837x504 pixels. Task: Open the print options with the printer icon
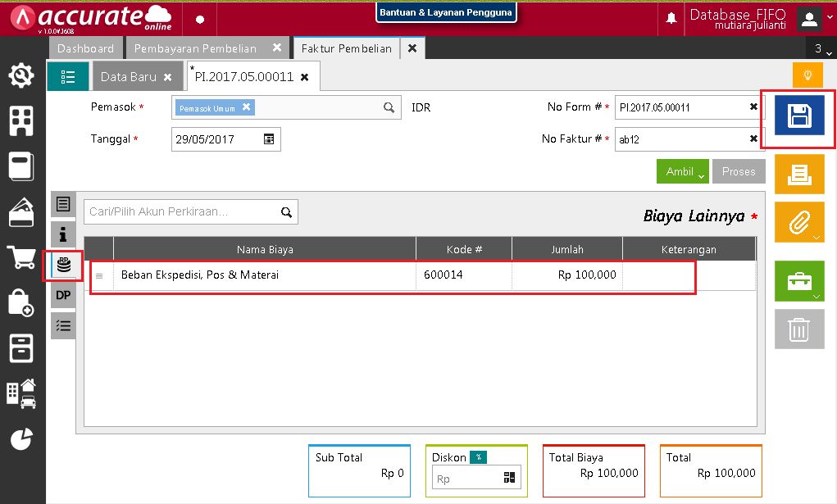click(798, 175)
